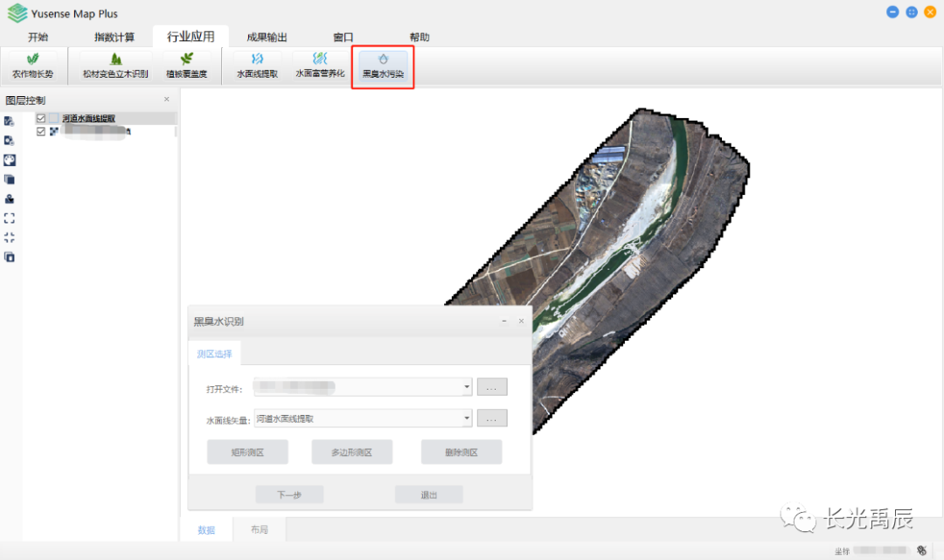Launch the 松材变色立木识别 tool

pos(115,66)
